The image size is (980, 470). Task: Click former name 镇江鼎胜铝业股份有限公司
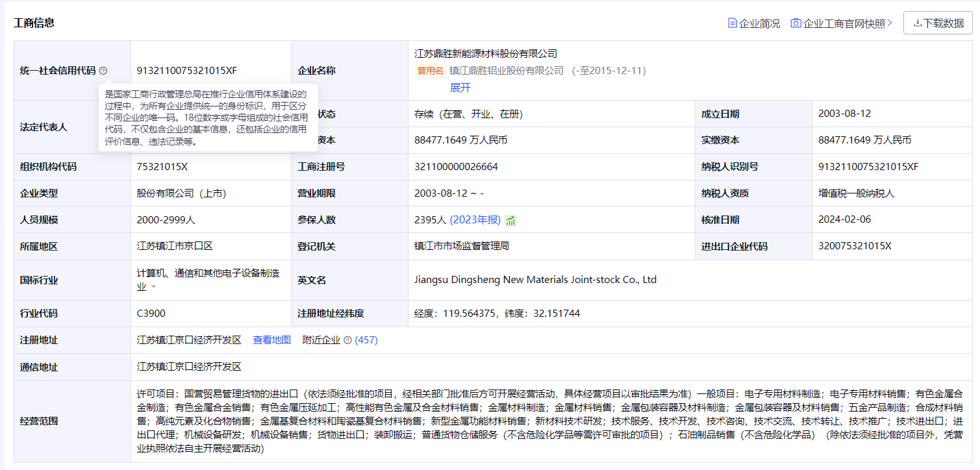tap(507, 71)
